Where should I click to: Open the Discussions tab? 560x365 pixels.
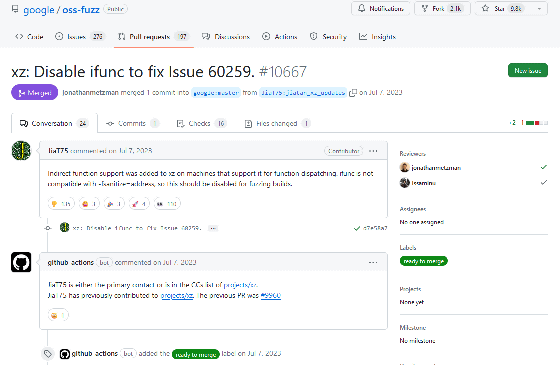point(226,36)
